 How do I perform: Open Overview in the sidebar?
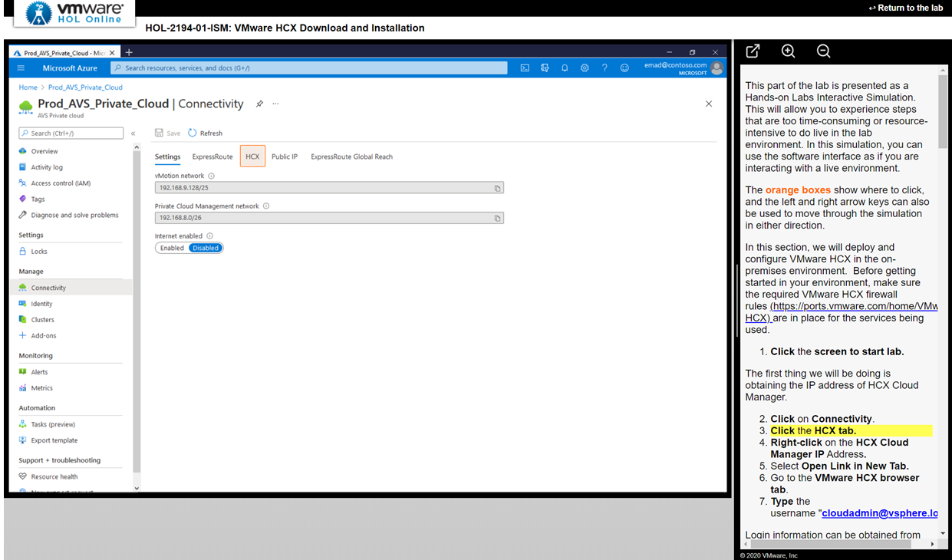point(44,151)
